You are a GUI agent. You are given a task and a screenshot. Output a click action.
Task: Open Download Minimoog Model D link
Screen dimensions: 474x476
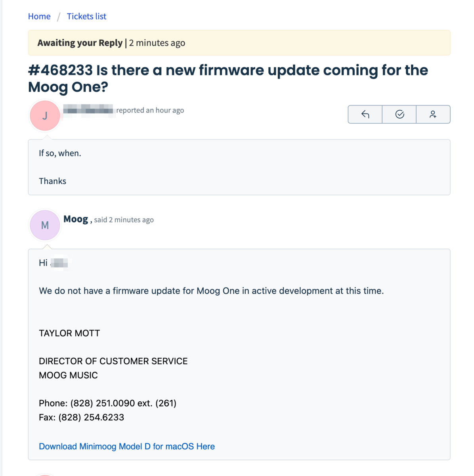(127, 446)
